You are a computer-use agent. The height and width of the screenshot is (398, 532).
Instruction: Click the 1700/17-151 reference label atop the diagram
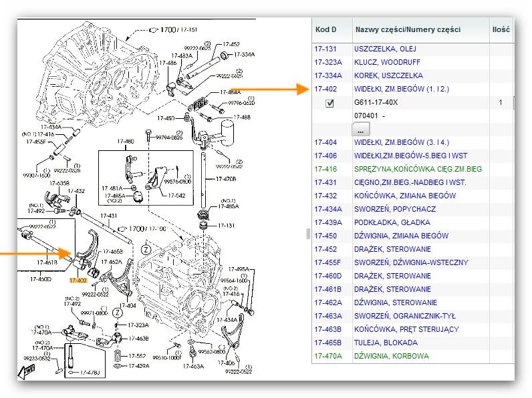176,29
